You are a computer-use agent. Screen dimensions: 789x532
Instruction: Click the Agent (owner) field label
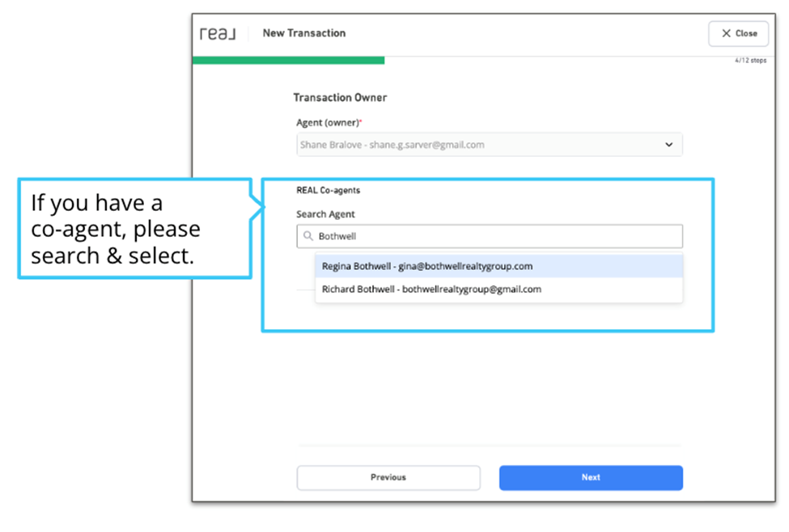click(x=329, y=123)
